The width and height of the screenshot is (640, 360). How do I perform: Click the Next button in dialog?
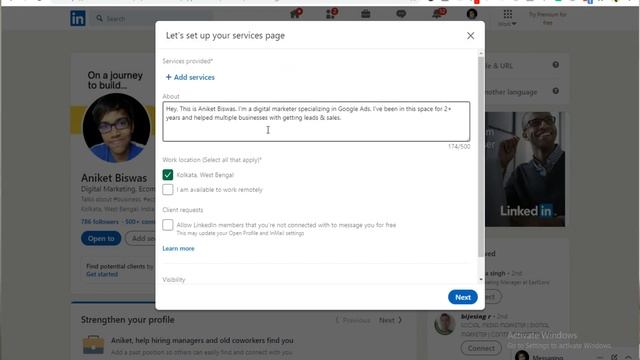[x=462, y=297]
